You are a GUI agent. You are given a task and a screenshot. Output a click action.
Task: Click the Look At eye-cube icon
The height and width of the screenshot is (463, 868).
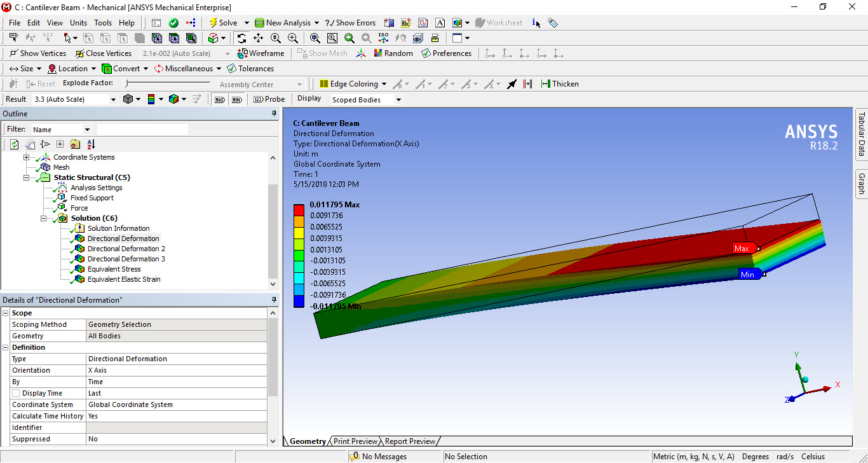(x=417, y=38)
